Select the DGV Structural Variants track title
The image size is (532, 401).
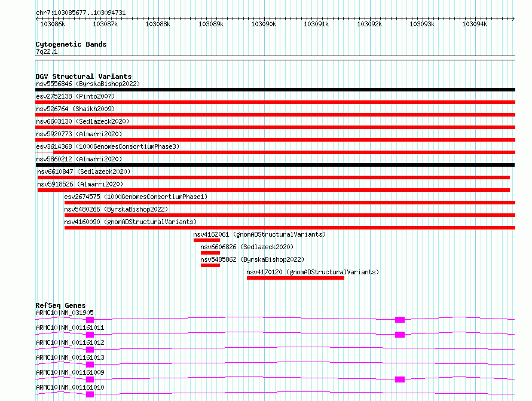84,76
